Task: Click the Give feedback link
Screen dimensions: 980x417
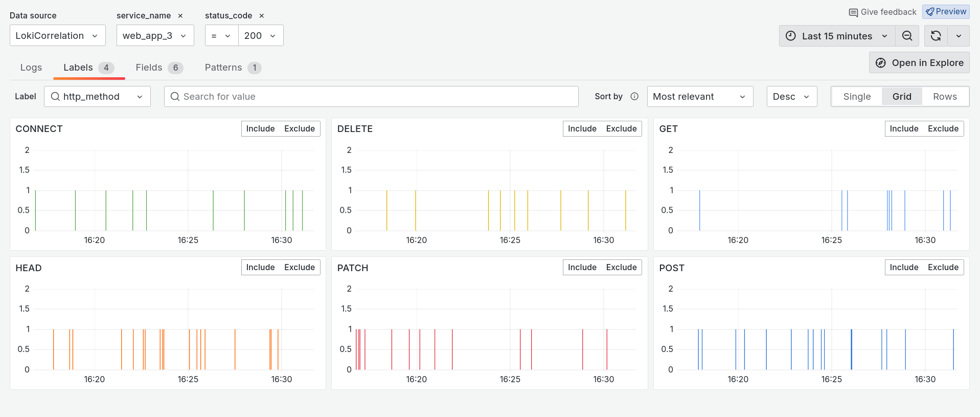Action: point(883,12)
